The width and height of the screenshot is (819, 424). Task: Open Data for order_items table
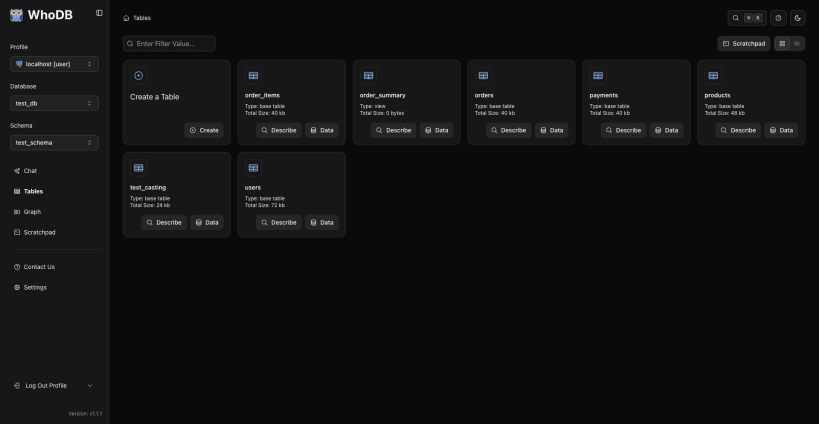click(x=322, y=131)
